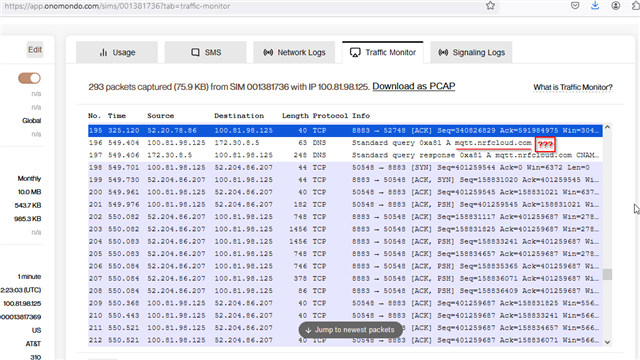Viewport: 640px width, 360px height.
Task: Toggle the SIM activation switch
Action: pos(29,78)
